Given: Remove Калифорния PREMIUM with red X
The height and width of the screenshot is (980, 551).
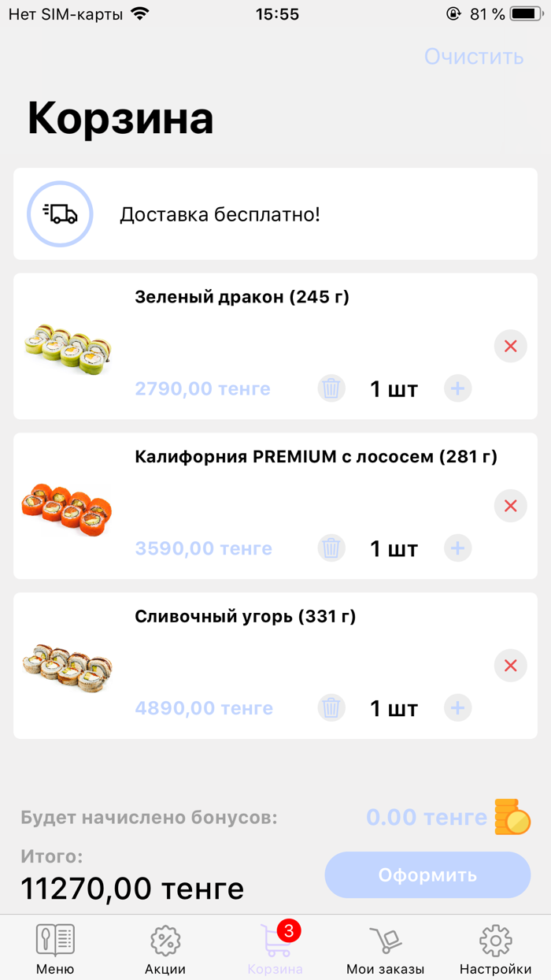Looking at the screenshot, I should [510, 506].
